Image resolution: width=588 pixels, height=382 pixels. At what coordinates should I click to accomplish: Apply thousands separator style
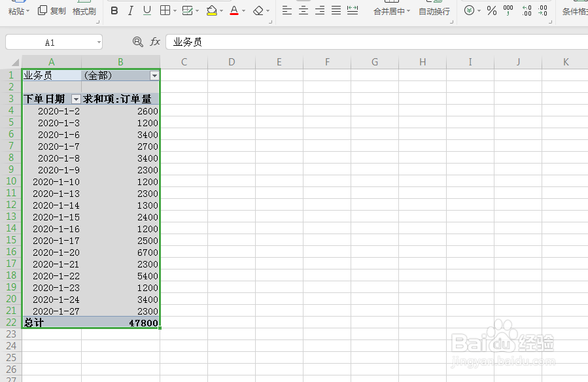[x=508, y=10]
